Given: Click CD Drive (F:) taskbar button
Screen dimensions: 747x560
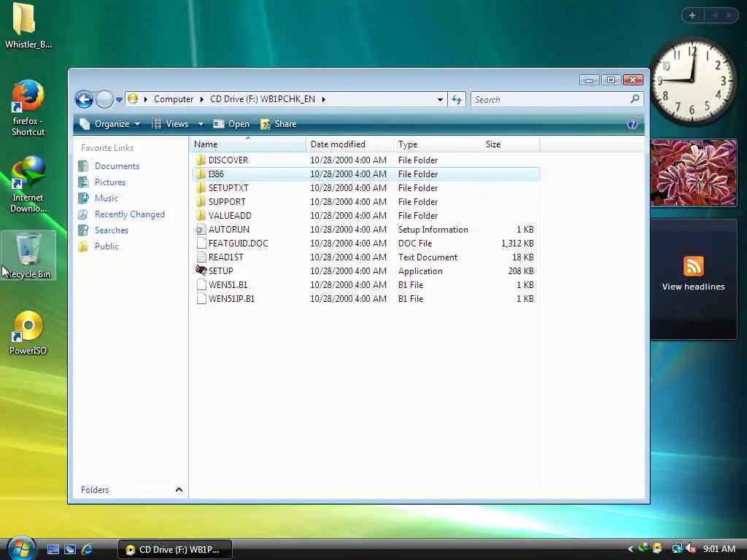Looking at the screenshot, I should (x=175, y=550).
